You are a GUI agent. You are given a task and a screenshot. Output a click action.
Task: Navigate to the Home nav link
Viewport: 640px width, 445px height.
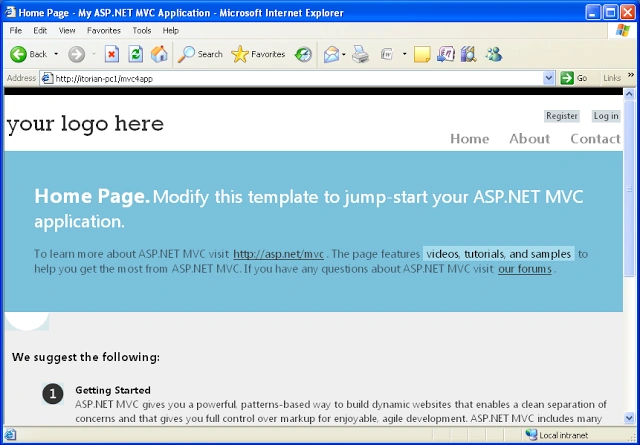pyautogui.click(x=470, y=139)
